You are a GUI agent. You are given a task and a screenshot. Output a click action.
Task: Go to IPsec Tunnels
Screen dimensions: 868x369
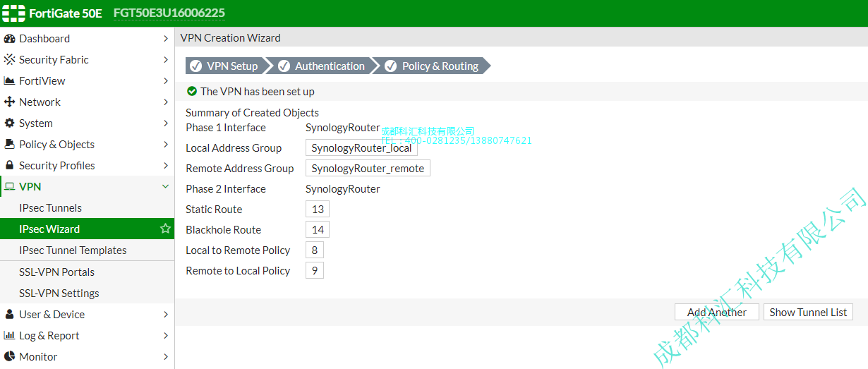(x=87, y=208)
